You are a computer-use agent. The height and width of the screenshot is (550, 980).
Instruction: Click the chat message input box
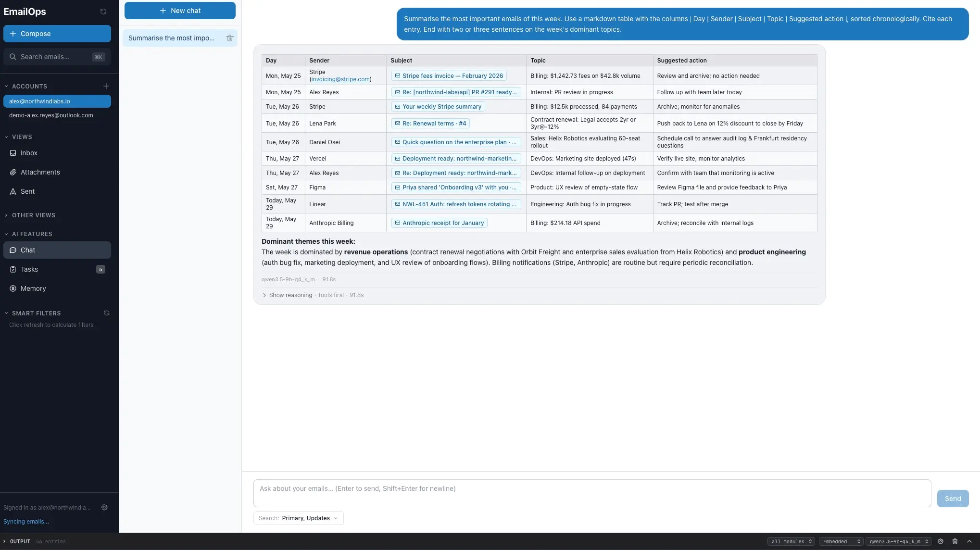(x=592, y=493)
